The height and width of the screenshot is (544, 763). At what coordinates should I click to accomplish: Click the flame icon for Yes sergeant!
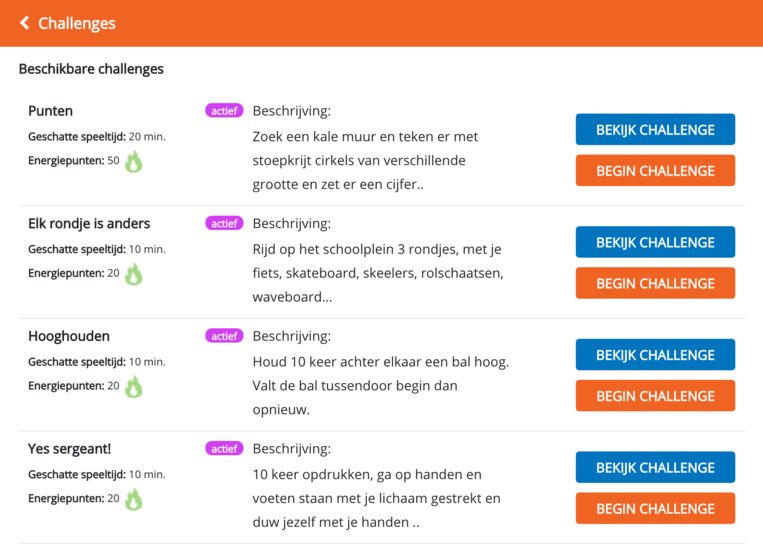[x=134, y=499]
